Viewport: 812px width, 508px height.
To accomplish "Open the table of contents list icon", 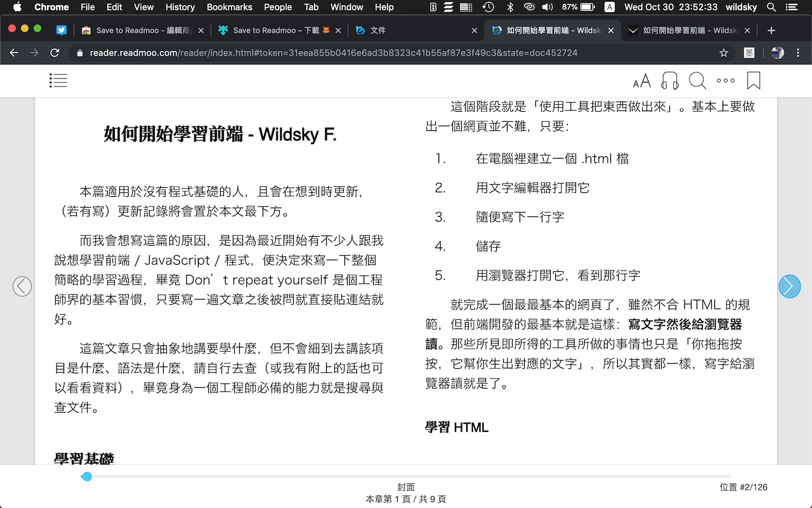I will point(58,81).
